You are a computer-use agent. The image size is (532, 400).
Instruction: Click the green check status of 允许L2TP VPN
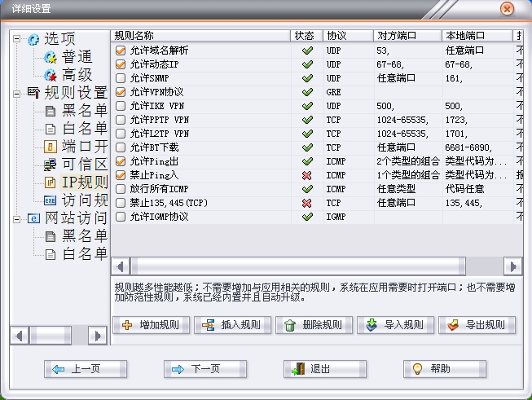click(x=307, y=134)
